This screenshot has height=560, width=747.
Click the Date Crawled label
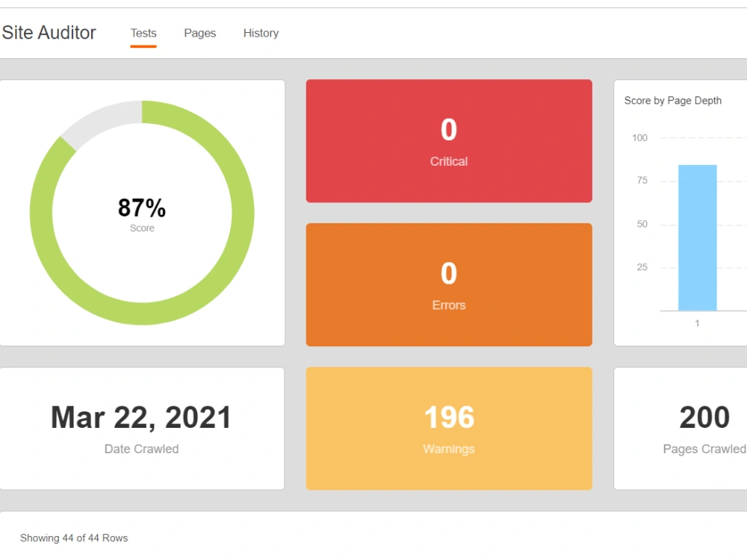pos(141,449)
